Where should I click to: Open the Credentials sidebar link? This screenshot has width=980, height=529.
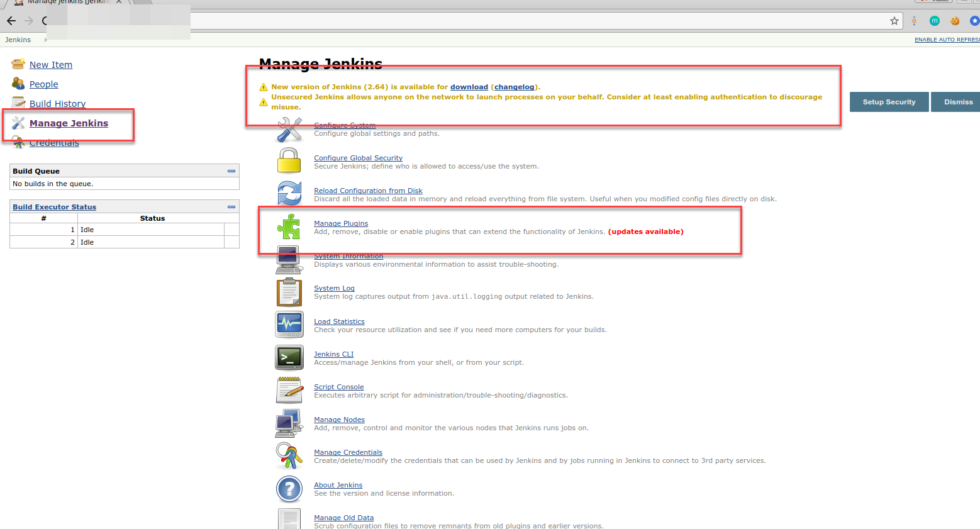(54, 143)
